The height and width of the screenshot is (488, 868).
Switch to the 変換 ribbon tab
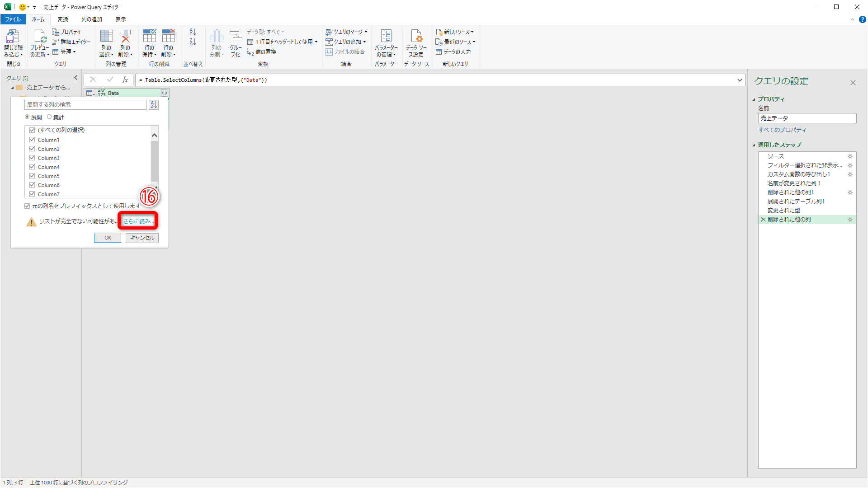click(x=63, y=19)
